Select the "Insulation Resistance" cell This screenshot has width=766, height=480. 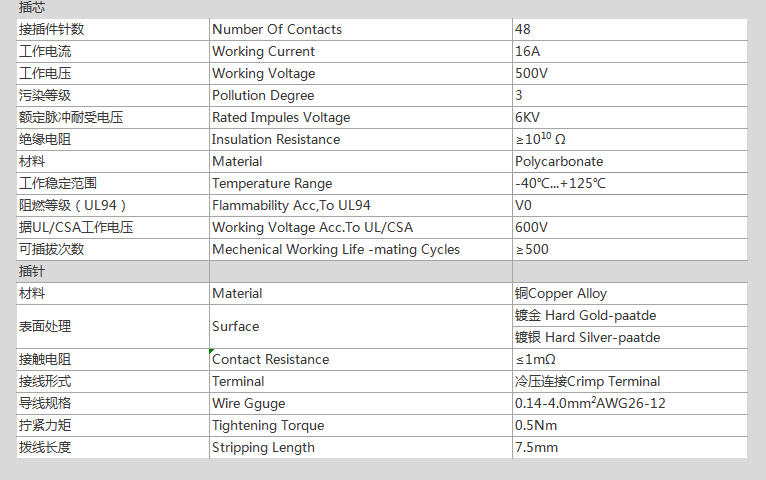click(276, 139)
